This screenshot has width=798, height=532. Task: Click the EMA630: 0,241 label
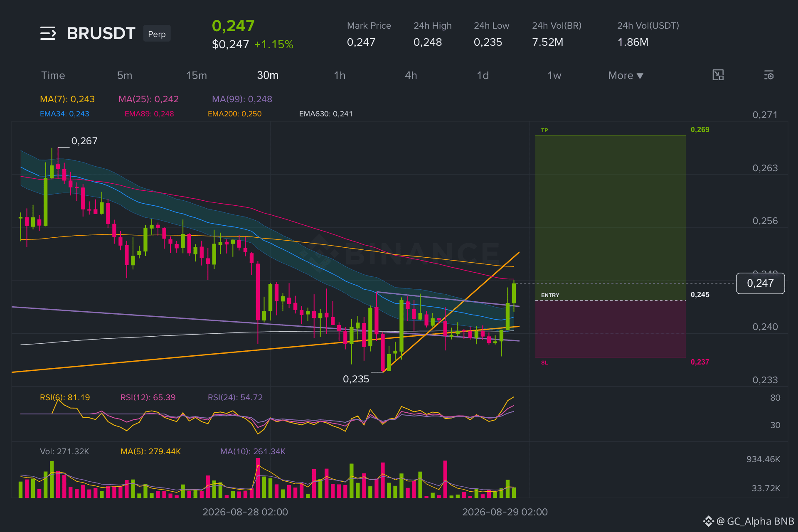pos(326,114)
